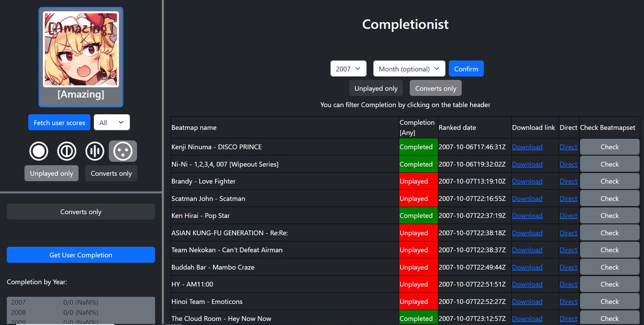644x325 pixels.
Task: Check beatmapset for Re:Re:
Action: [610, 233]
